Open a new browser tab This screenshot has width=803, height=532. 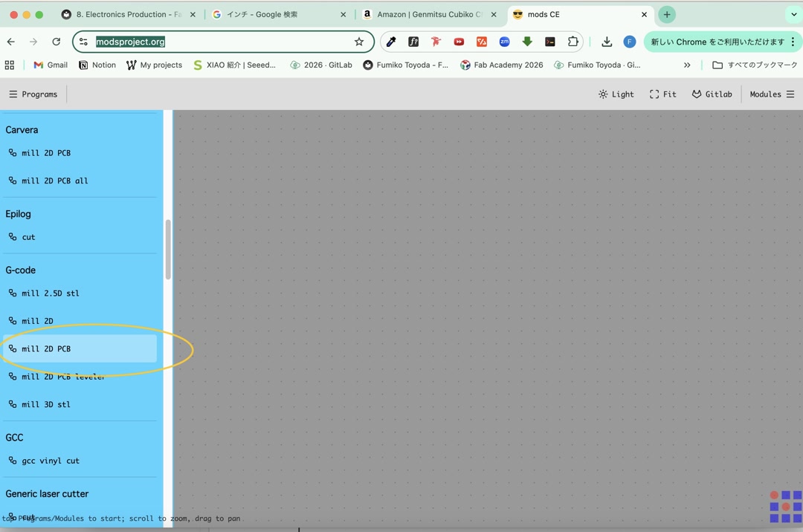pyautogui.click(x=667, y=14)
